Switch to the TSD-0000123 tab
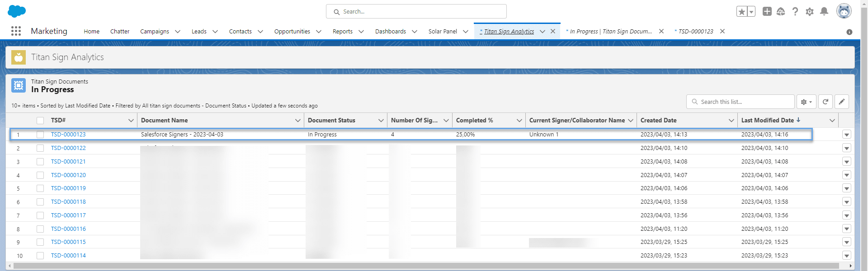 [695, 32]
